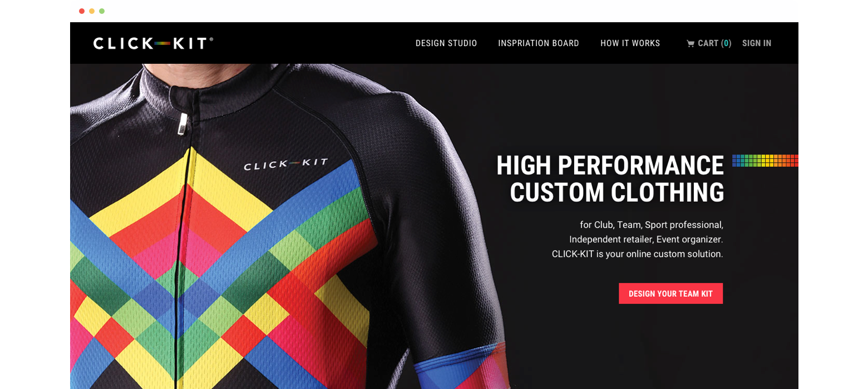Click the High Performance Custom Clothing heading
Image resolution: width=868 pixels, height=389 pixels.
(610, 179)
